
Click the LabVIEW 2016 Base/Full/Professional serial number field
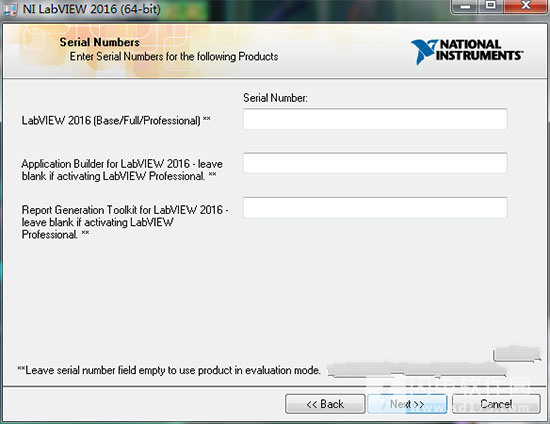[375, 119]
